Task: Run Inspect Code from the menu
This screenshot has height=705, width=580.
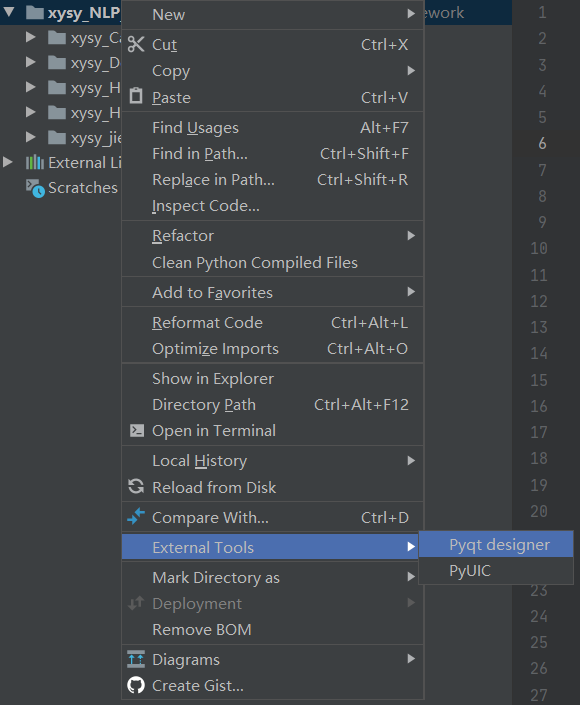Action: click(272, 206)
